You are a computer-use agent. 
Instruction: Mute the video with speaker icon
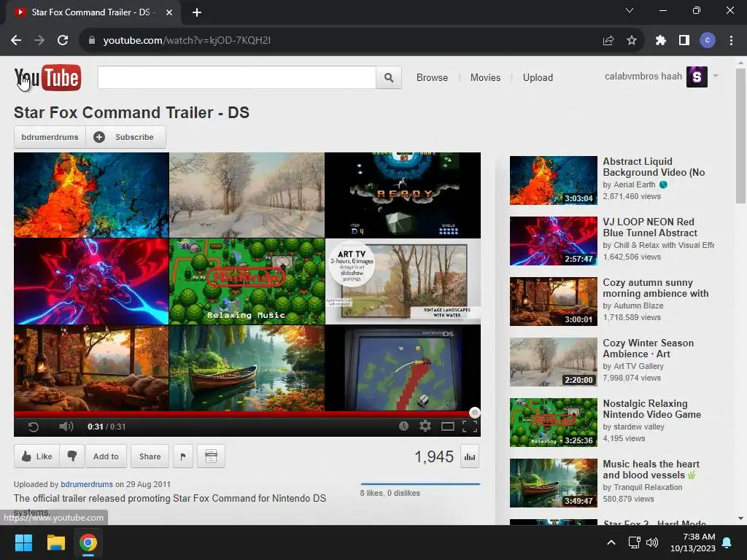(66, 426)
